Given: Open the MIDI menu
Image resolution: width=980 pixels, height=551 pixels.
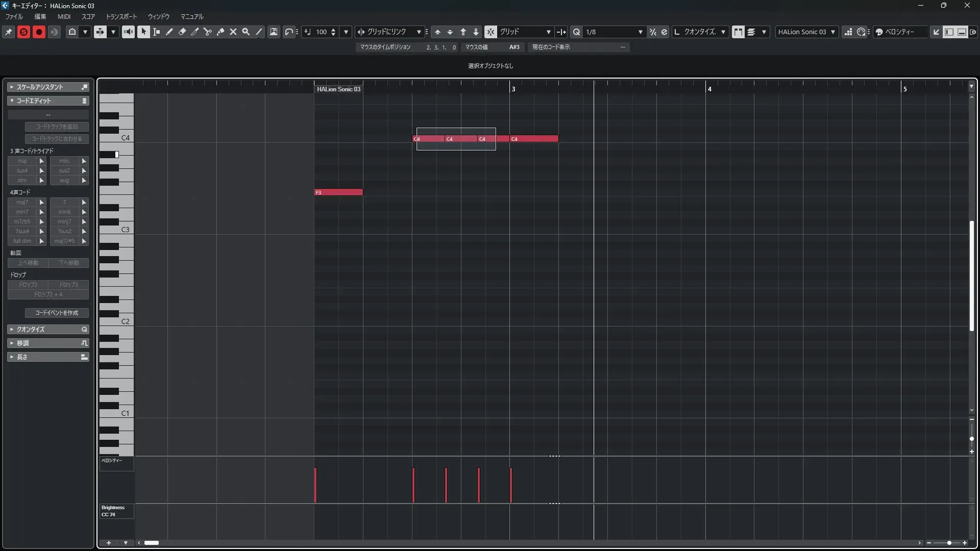Looking at the screenshot, I should click(64, 16).
